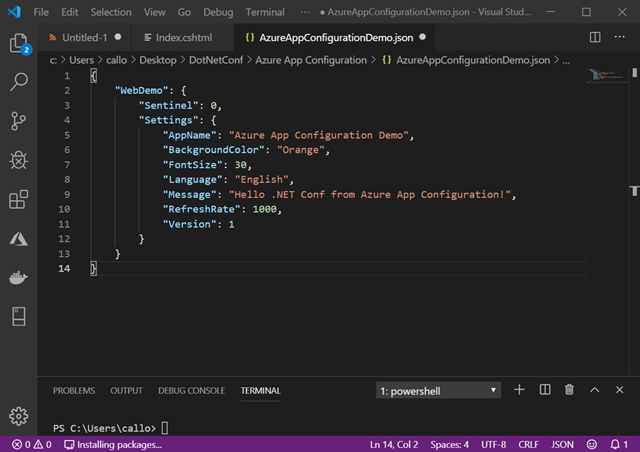Open the powershell terminal selector dropdown
640x452 pixels.
[x=438, y=391]
